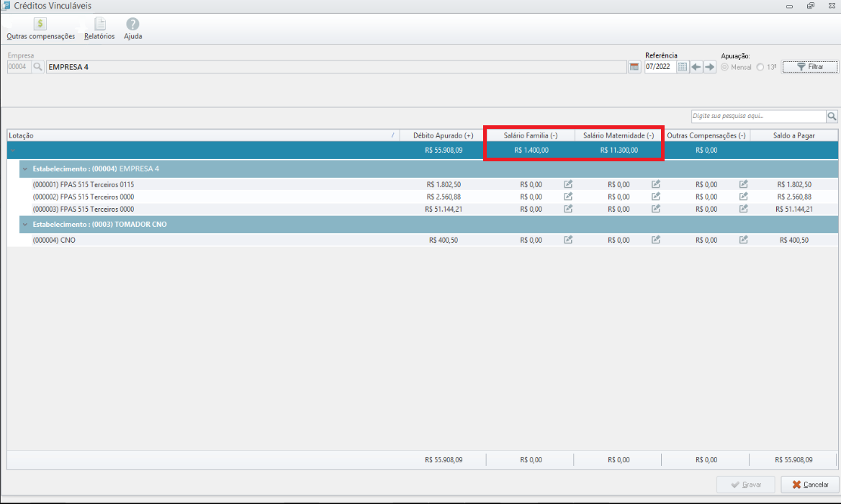Open the Referência calendar picker icon

(683, 67)
